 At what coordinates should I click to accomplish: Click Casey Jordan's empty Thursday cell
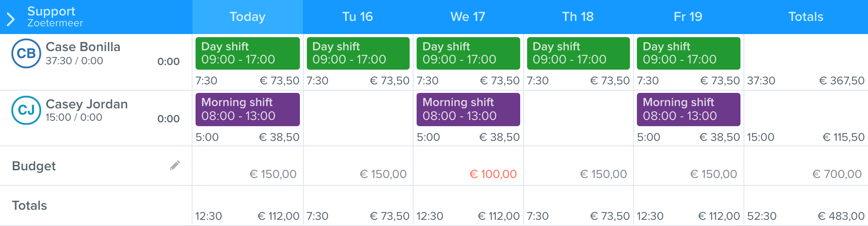point(579,118)
